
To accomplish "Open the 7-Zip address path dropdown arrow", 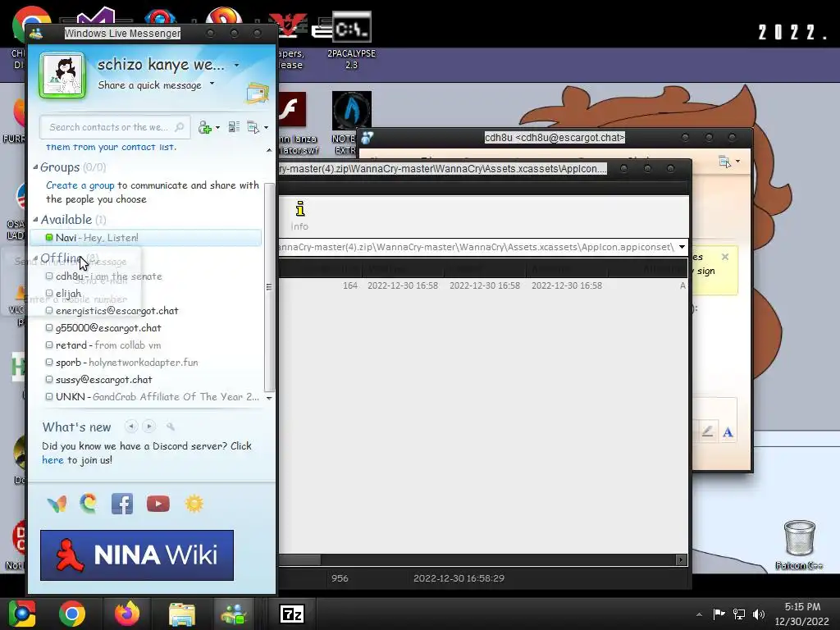I will tap(682, 247).
